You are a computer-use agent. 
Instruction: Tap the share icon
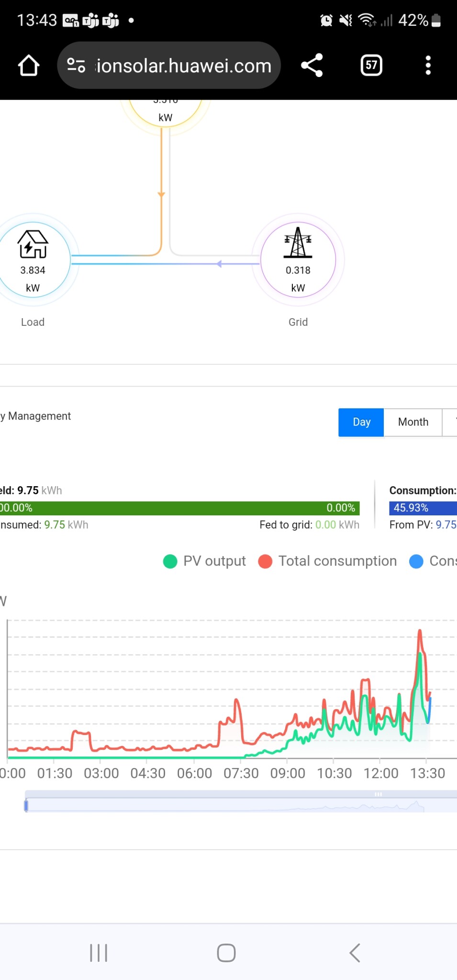[x=312, y=66]
